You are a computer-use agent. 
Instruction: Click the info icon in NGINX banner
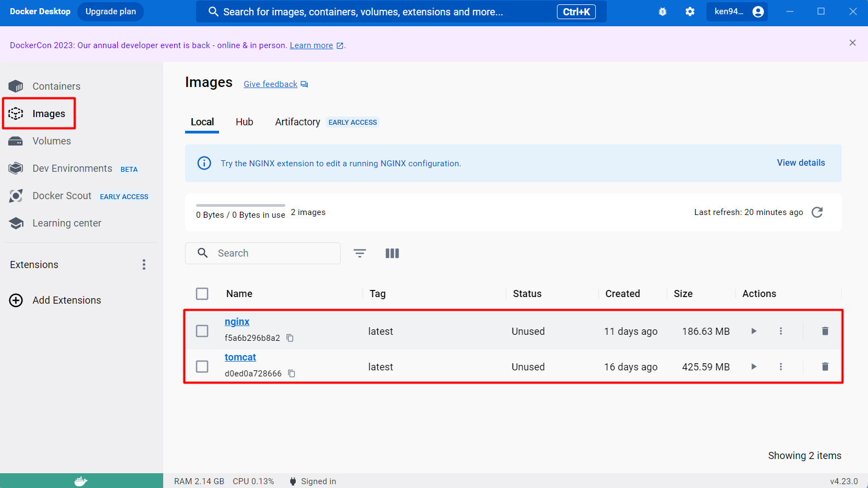[204, 163]
